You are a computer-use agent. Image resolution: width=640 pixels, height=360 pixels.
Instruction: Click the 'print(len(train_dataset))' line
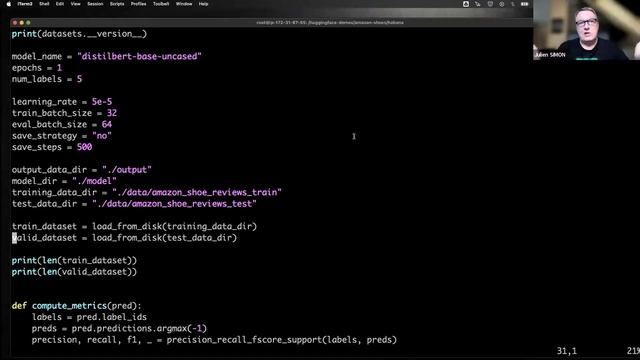74,260
